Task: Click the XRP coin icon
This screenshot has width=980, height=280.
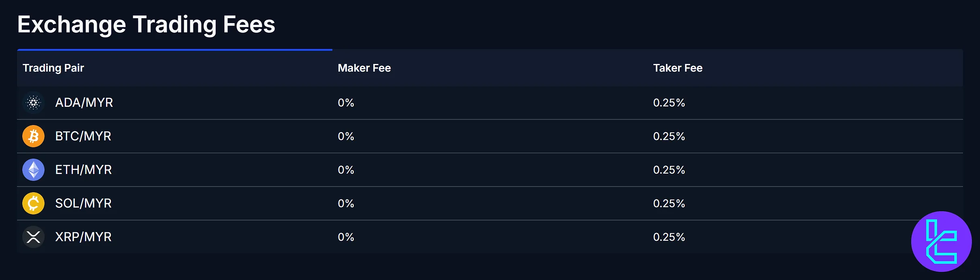Action: (x=33, y=237)
